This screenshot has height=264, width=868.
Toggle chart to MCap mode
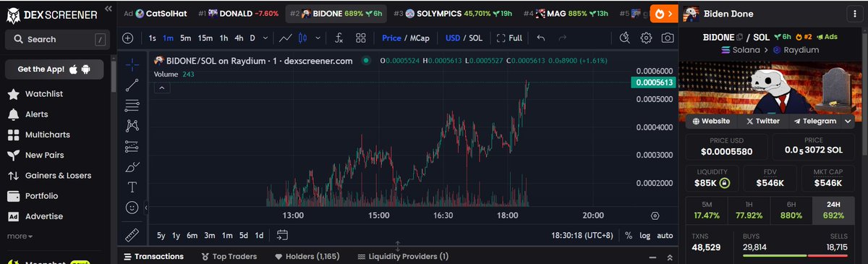point(419,38)
